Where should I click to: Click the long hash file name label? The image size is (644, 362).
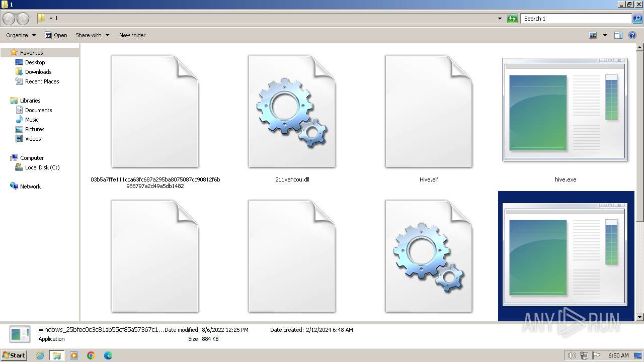155,183
